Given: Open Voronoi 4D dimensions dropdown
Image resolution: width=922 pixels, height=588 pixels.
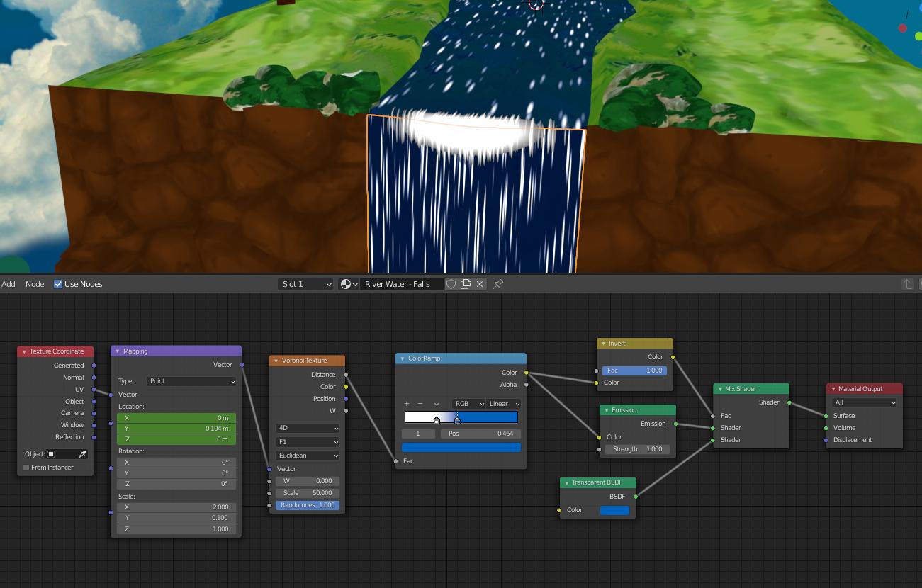Looking at the screenshot, I should 308,428.
